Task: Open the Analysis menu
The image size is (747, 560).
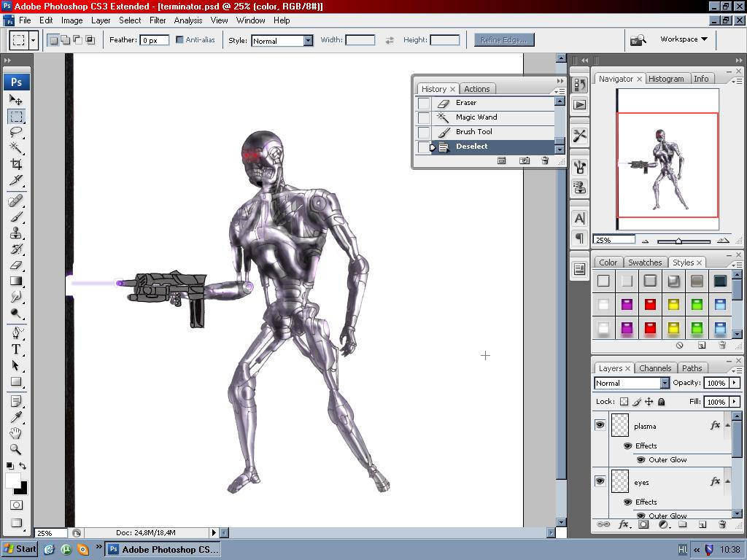Action: pos(188,20)
